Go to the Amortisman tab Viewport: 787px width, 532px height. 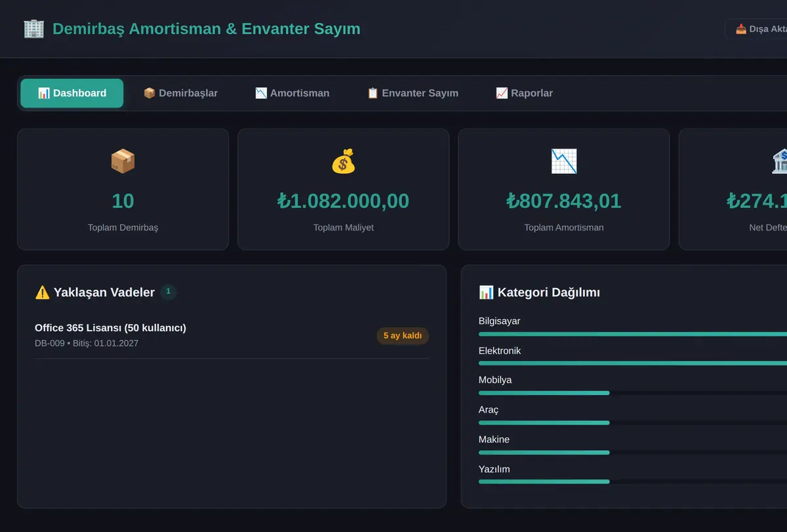point(292,93)
